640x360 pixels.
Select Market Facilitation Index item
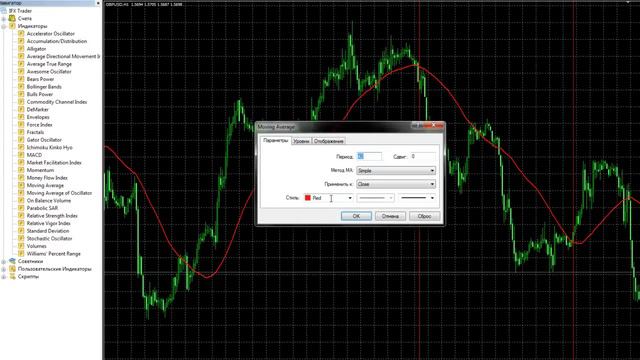tap(54, 162)
